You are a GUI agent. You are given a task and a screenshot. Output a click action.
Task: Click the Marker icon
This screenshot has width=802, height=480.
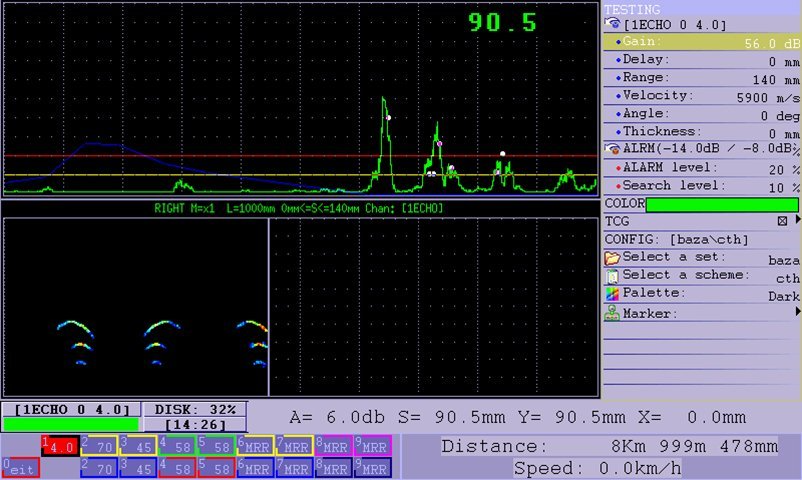tap(612, 313)
